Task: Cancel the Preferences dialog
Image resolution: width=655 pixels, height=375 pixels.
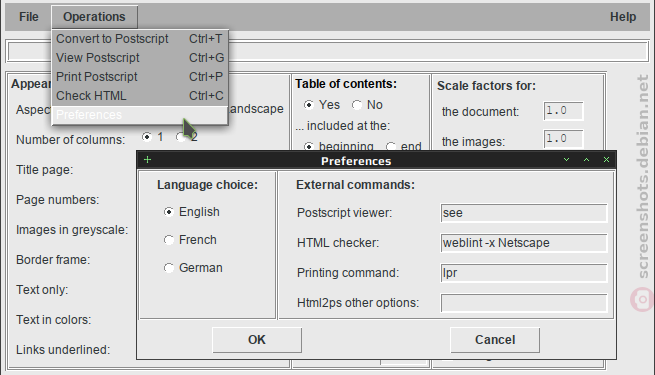Action: point(495,340)
